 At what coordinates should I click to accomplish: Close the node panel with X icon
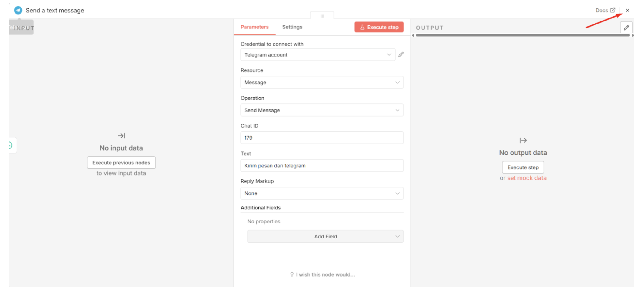[628, 10]
